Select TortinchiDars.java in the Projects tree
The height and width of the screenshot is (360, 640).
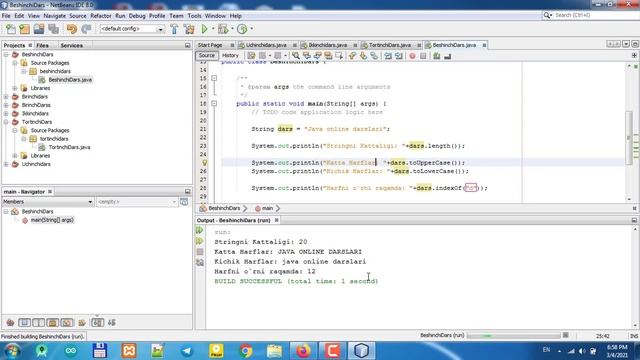click(x=69, y=147)
